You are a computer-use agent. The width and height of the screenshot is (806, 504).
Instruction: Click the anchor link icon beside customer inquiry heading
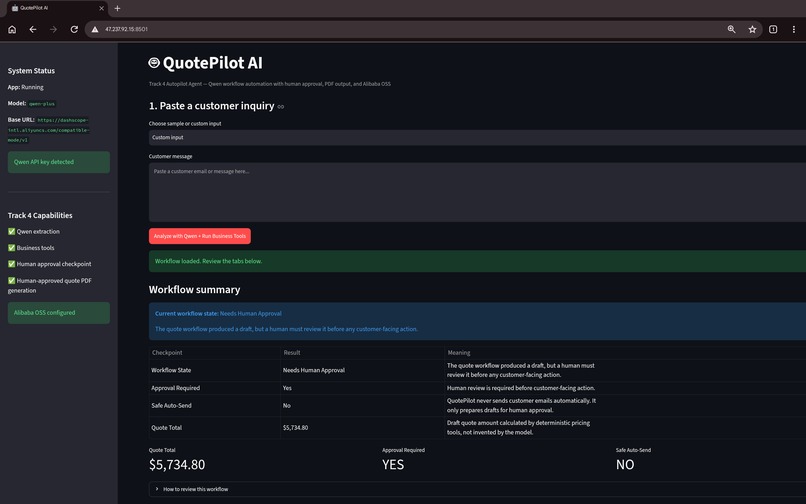click(x=281, y=106)
